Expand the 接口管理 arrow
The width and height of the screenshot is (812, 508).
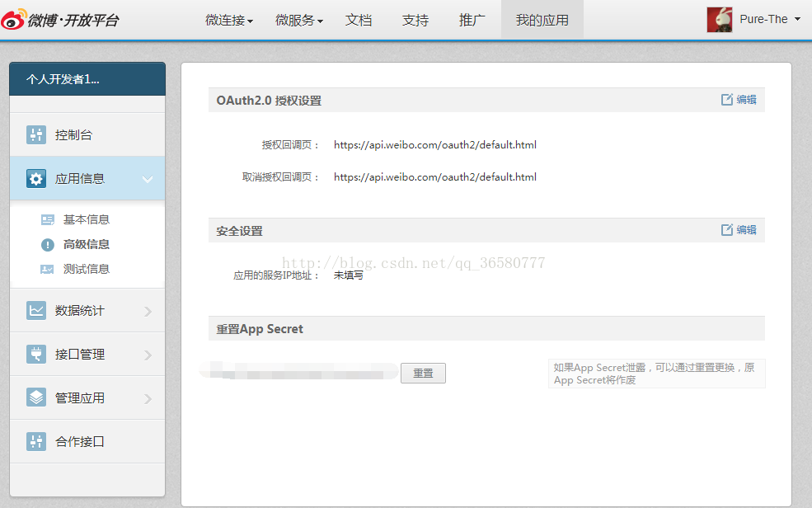point(148,355)
